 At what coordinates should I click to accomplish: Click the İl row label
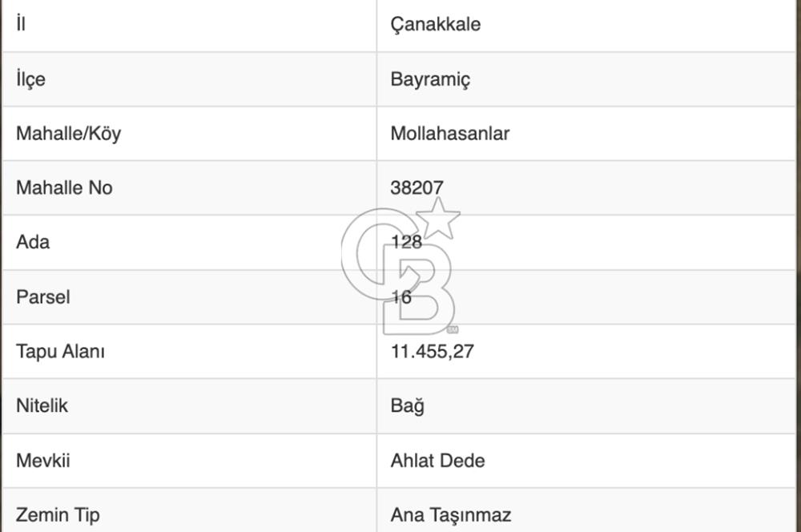[21, 23]
